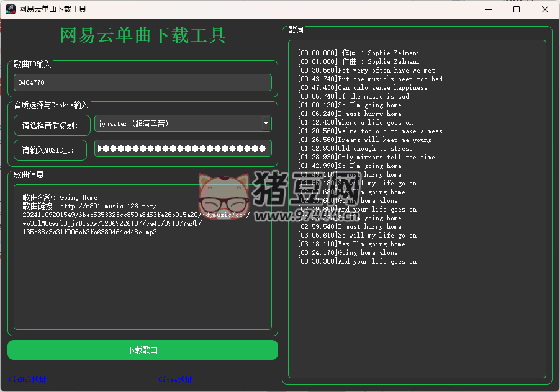Click lyric line 'Old enough to stress'
560x392 pixels.
355,148
